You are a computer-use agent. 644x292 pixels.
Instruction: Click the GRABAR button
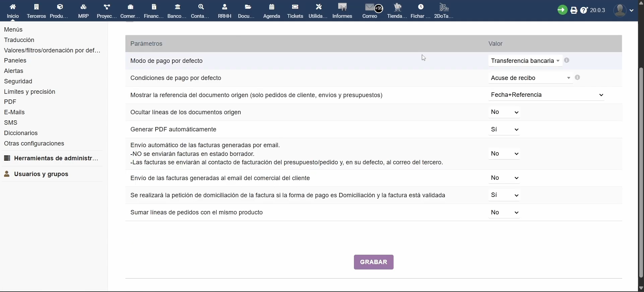pyautogui.click(x=374, y=262)
